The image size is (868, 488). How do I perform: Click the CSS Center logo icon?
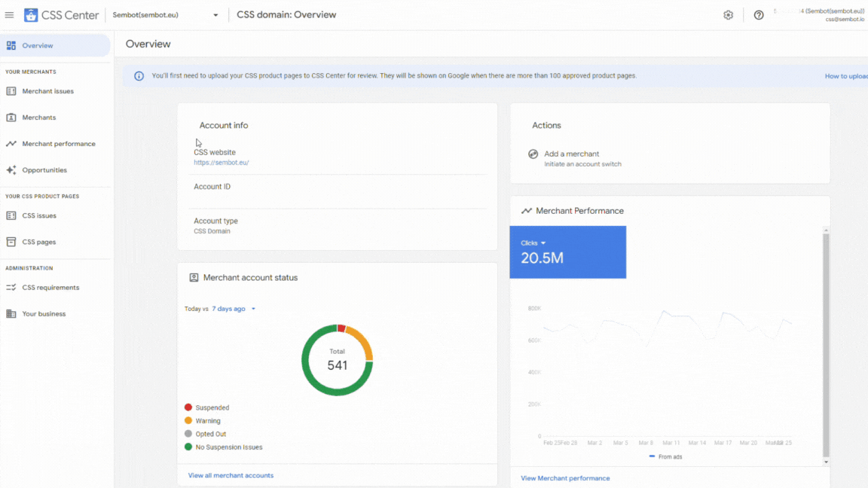tap(31, 15)
